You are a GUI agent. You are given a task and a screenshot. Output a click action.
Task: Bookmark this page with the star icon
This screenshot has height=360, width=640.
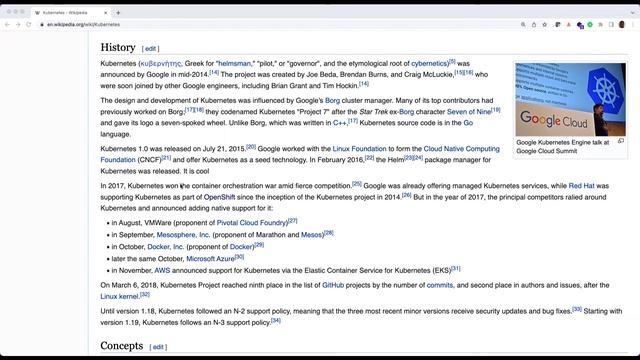pyautogui.click(x=544, y=24)
